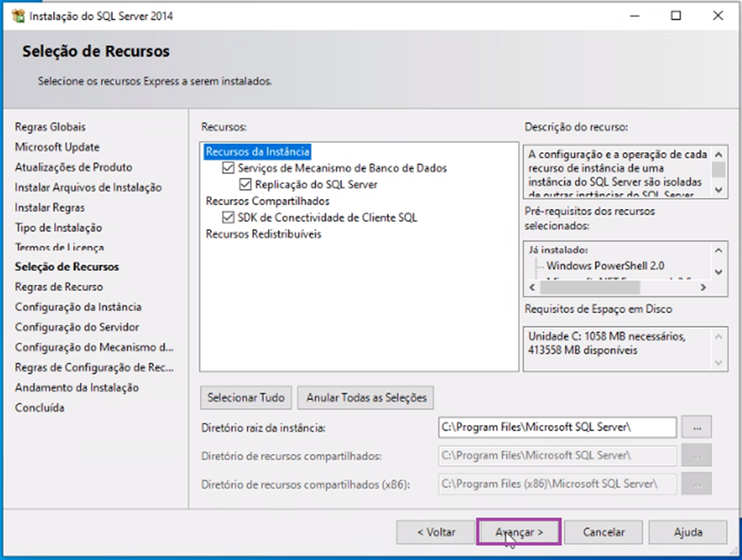Click Atualizações de Produto step
Screen dimensions: 742x560
73,167
